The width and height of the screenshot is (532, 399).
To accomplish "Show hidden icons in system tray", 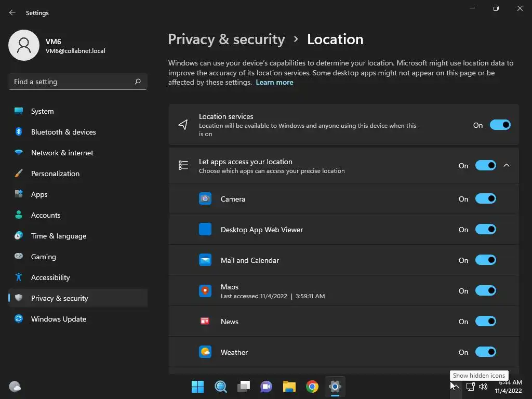I will pyautogui.click(x=454, y=387).
